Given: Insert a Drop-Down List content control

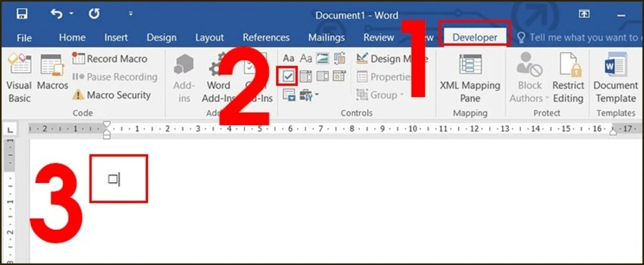Looking at the screenshot, I should pyautogui.click(x=323, y=76).
